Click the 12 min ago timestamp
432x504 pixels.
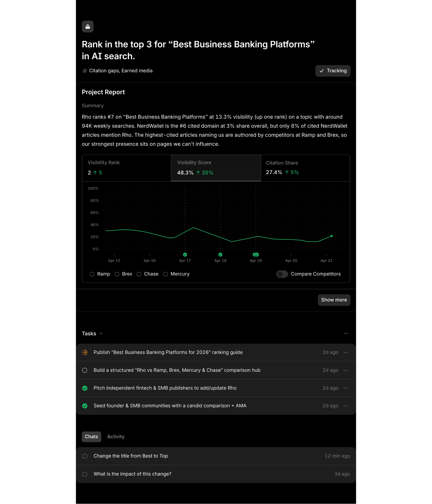tap(337, 456)
